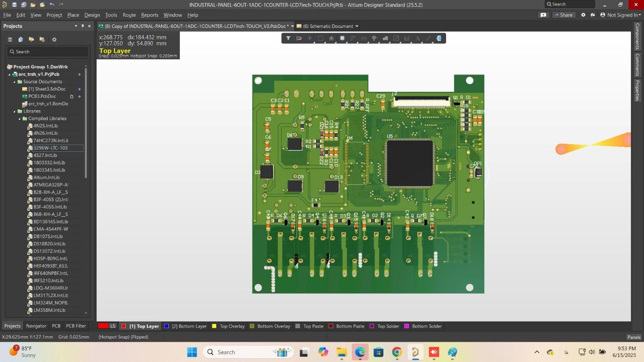Open the Comments side panel
644x362 pixels.
pyautogui.click(x=638, y=65)
